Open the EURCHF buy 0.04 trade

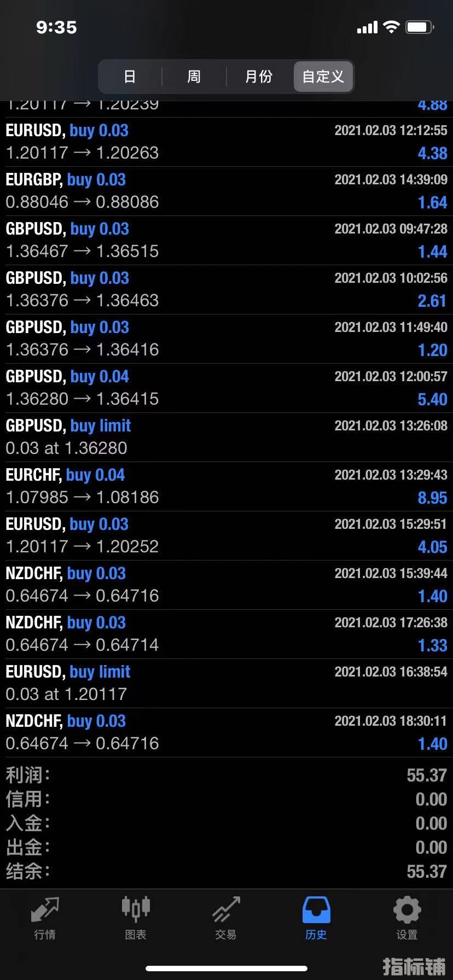tap(226, 486)
